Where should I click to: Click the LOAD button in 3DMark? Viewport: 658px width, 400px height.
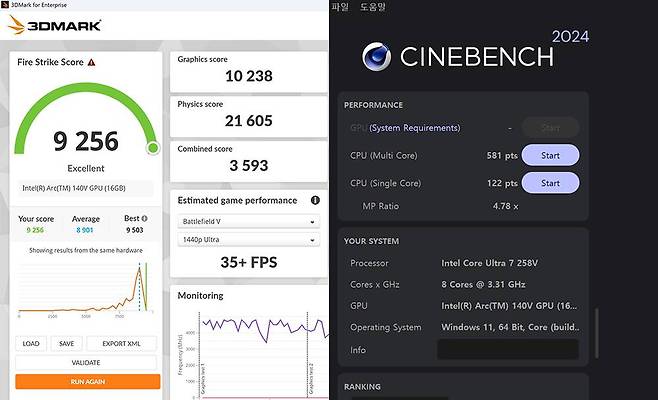pyautogui.click(x=31, y=343)
